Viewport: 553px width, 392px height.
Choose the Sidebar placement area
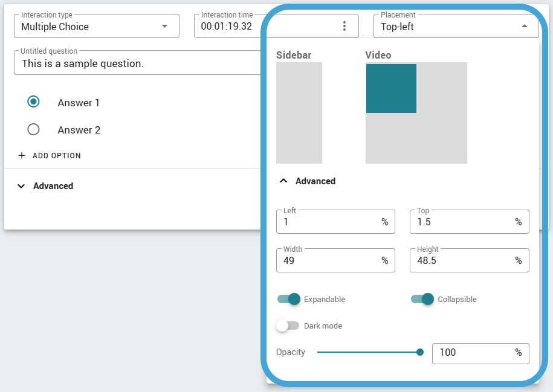tap(299, 113)
